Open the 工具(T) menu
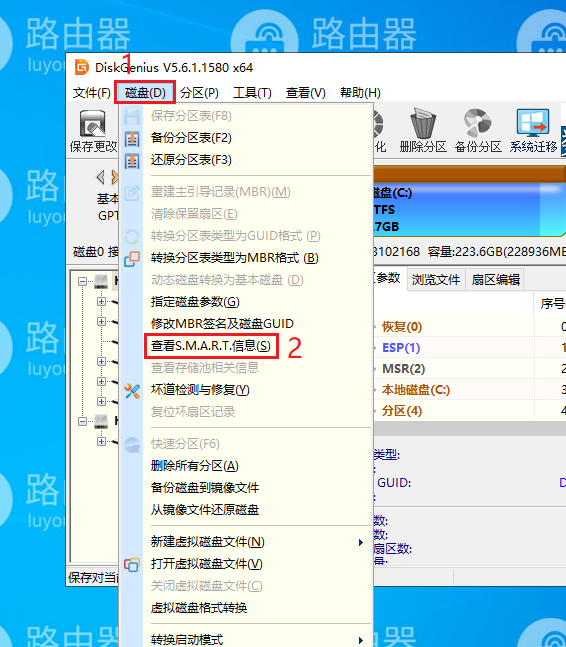This screenshot has height=647, width=566. [x=252, y=92]
